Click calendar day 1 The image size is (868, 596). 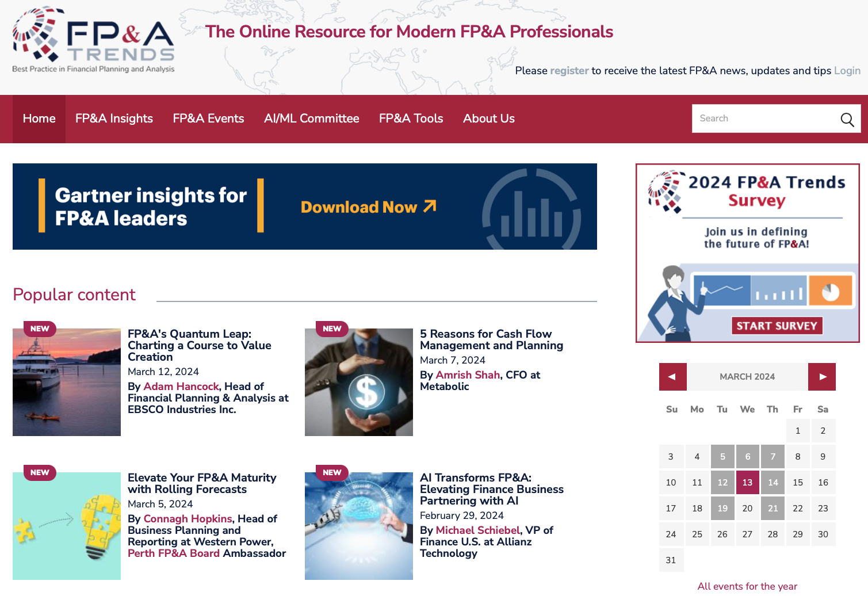[x=798, y=431]
